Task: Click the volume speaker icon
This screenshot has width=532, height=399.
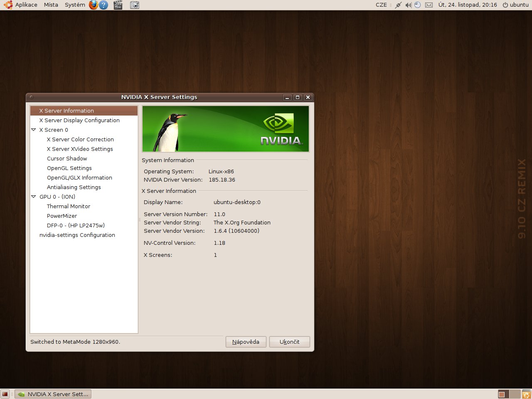Action: tap(408, 5)
